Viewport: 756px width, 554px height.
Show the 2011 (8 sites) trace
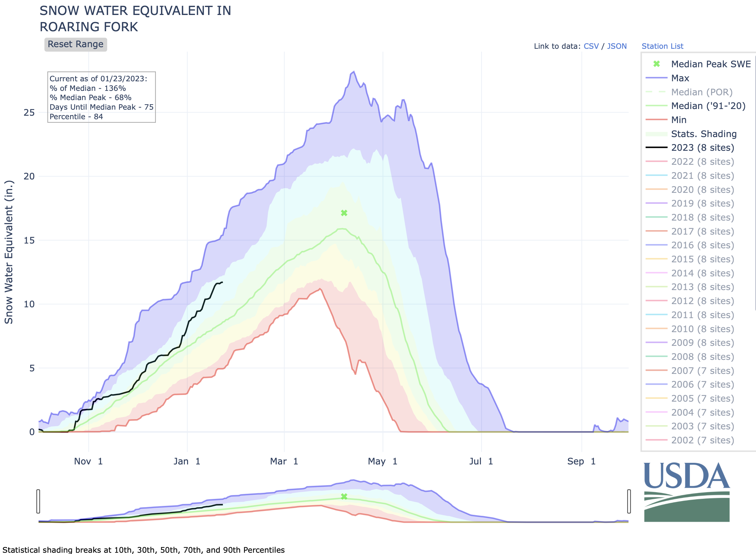[x=702, y=315]
